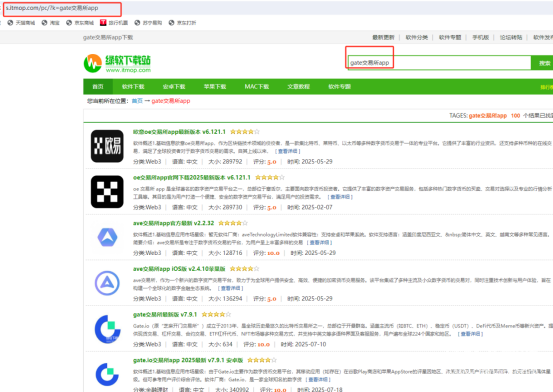Open the 软件下载 navigation tab
The image size is (553, 392).
point(133,86)
